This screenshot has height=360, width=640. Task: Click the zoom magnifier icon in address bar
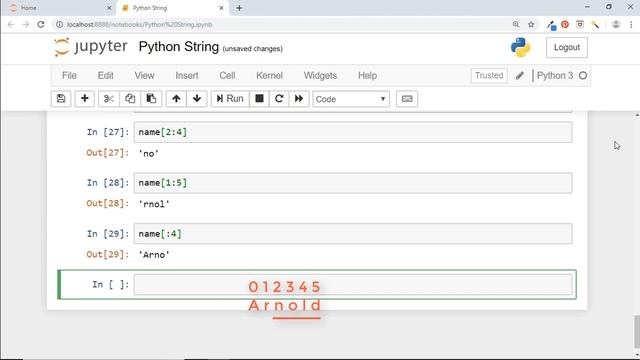(x=516, y=24)
